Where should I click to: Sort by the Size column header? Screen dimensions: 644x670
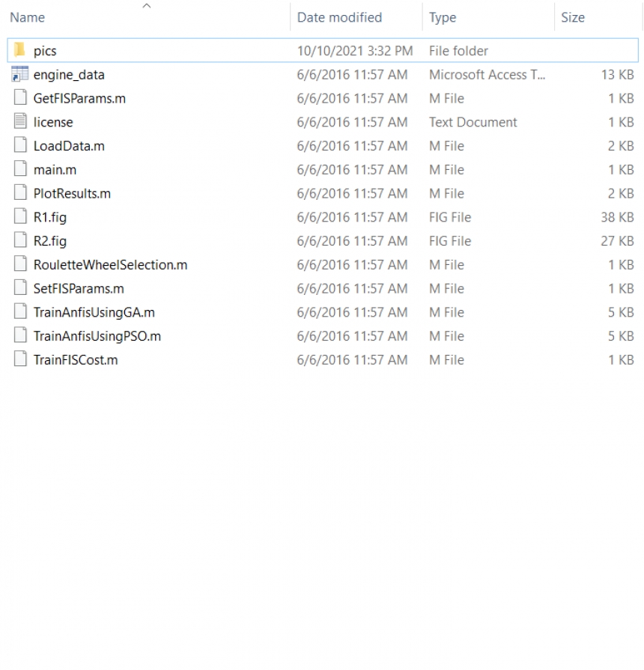tap(573, 17)
